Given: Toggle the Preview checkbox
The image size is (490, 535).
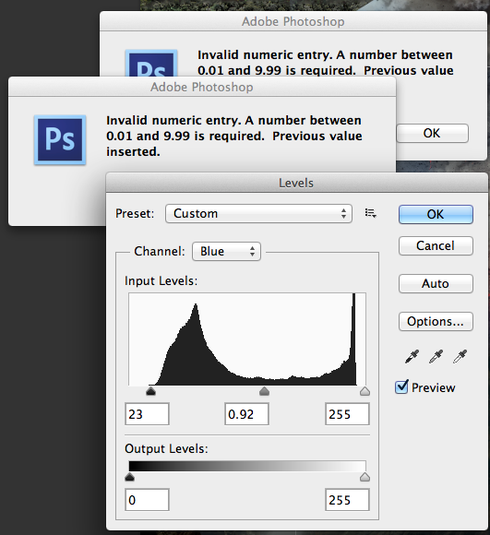Looking at the screenshot, I should pyautogui.click(x=402, y=387).
